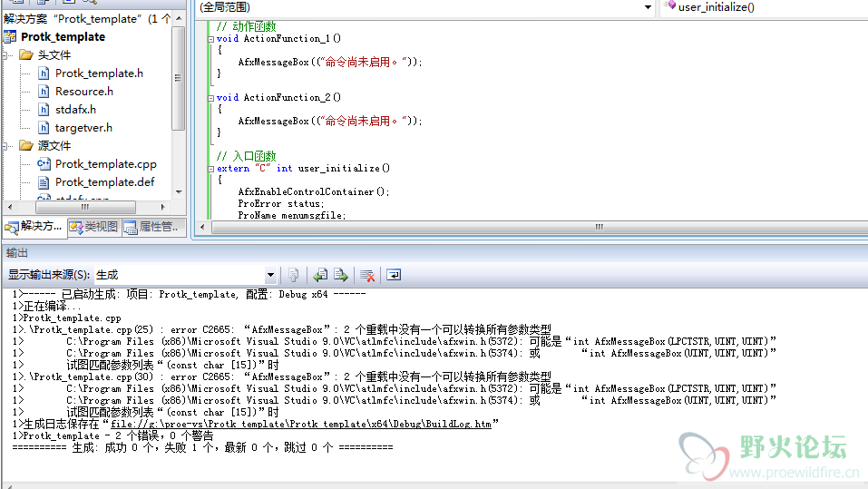This screenshot has width=868, height=489.
Task: Select Resource.h in the tree
Action: pos(84,92)
